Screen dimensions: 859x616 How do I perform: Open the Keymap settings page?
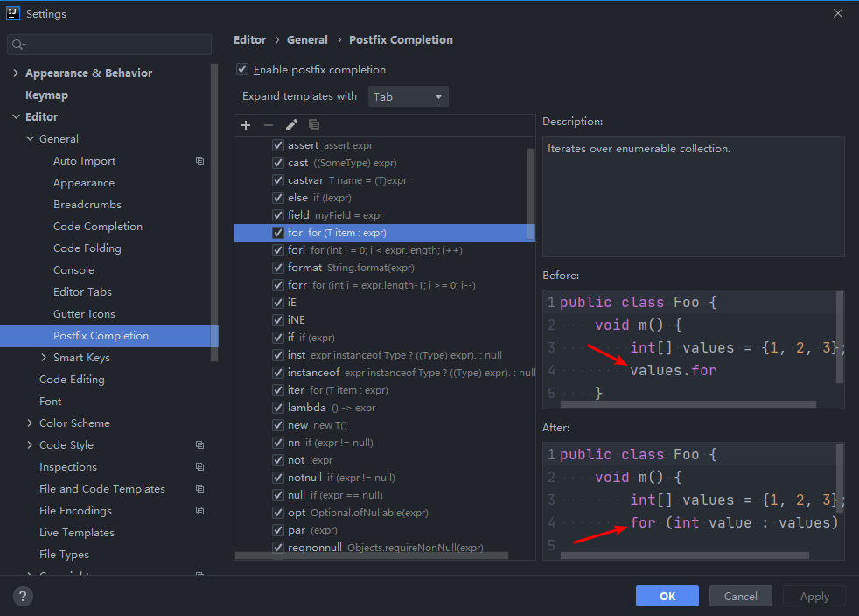pyautogui.click(x=46, y=95)
